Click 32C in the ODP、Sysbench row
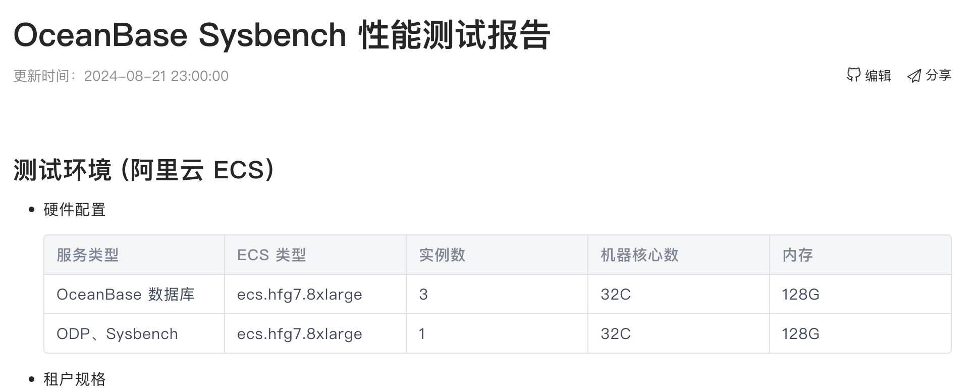 [616, 334]
